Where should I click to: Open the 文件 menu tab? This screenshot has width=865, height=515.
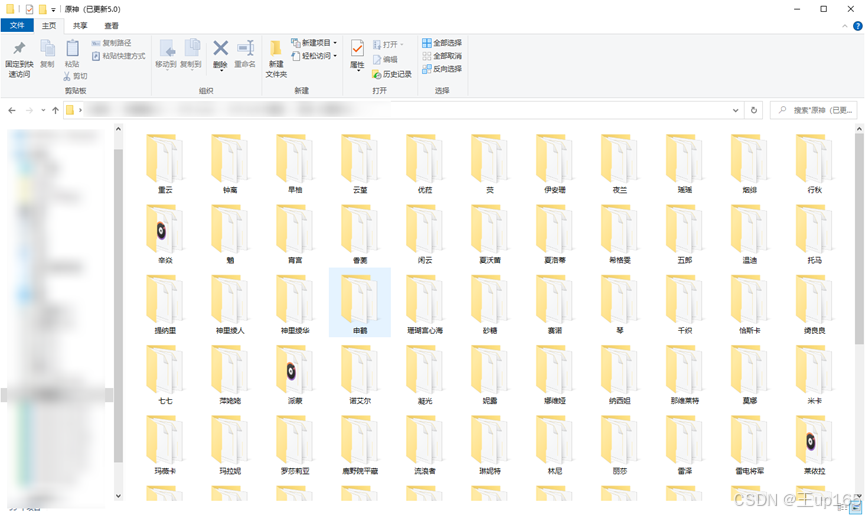coord(17,25)
